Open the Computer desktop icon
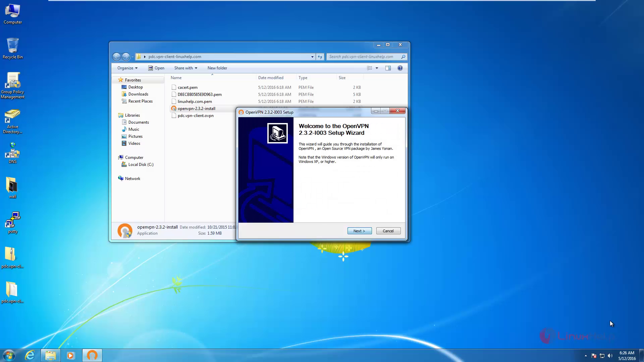This screenshot has height=362, width=644. (13, 14)
